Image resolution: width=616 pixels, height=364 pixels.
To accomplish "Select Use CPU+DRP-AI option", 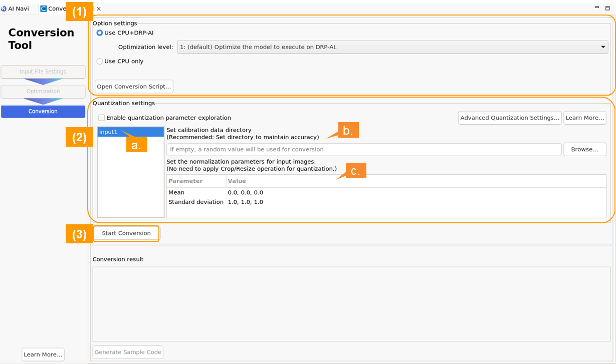I will [x=125, y=33].
